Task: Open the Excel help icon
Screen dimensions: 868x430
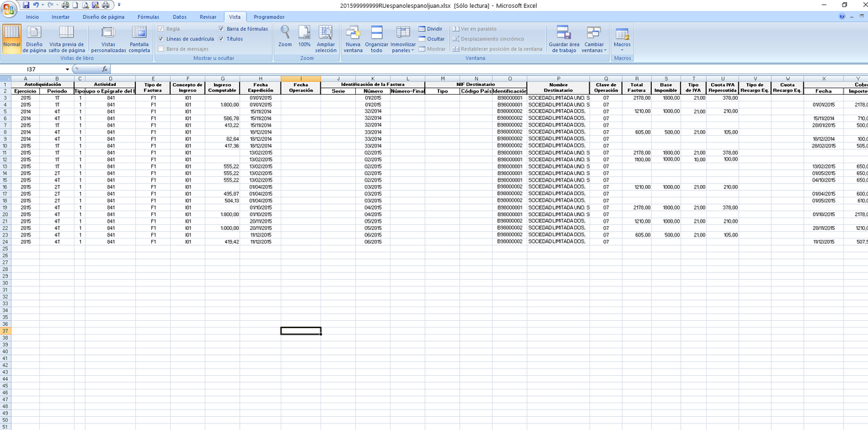Action: point(843,17)
